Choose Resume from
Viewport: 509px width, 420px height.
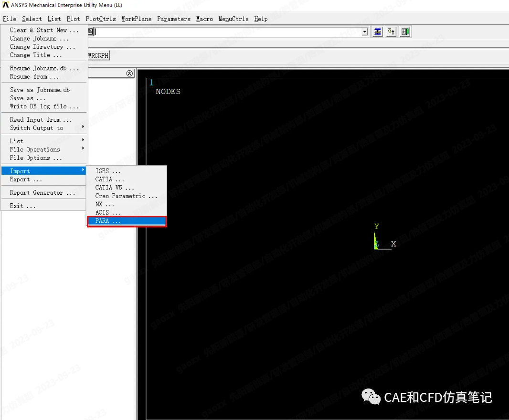click(44, 77)
